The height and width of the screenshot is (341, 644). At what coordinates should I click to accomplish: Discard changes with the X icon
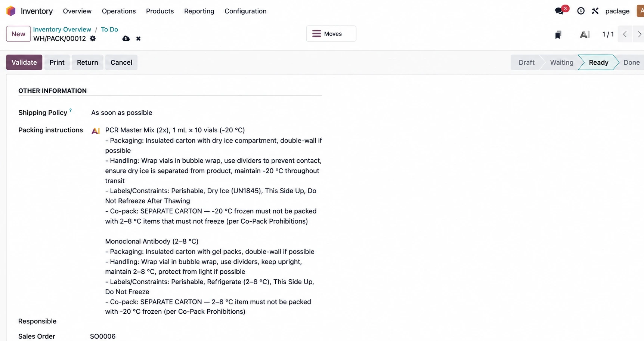click(138, 39)
